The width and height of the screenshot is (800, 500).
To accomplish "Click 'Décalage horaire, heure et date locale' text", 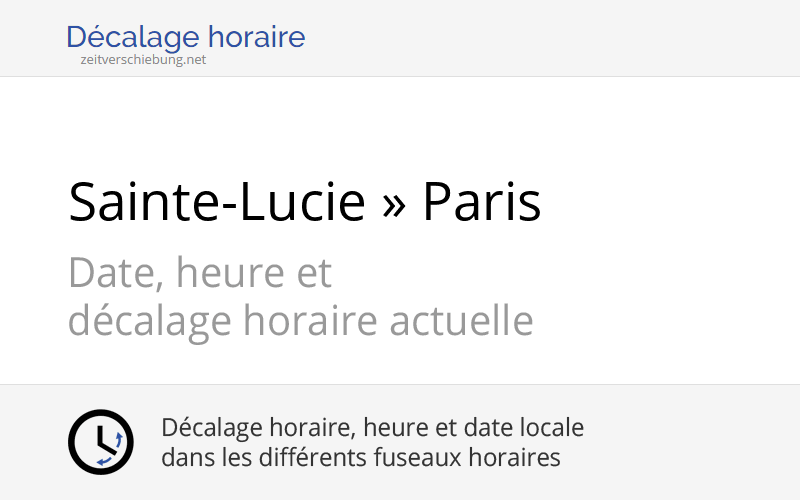I will click(x=372, y=428).
